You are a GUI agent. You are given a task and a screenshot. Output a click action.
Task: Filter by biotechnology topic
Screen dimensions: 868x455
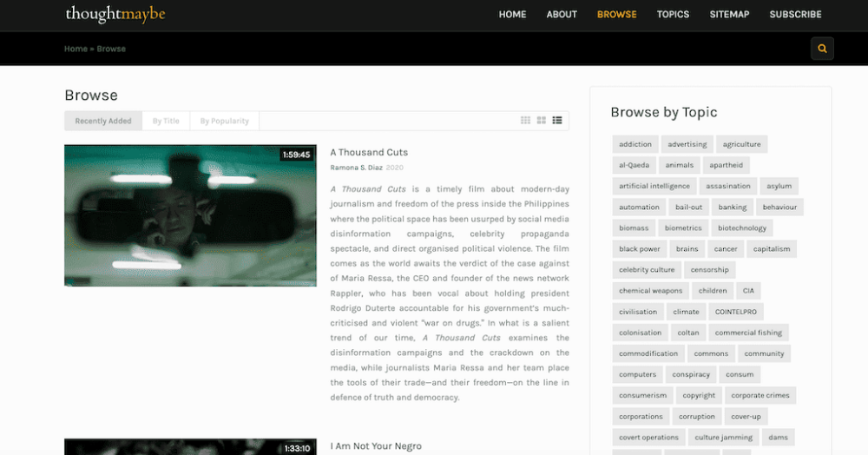tap(742, 228)
